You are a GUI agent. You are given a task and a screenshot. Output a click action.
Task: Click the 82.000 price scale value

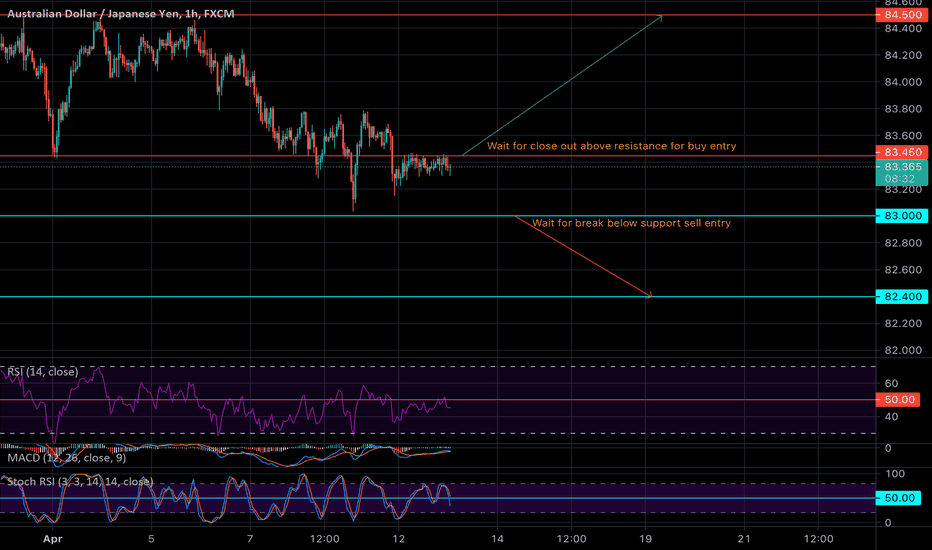[903, 350]
